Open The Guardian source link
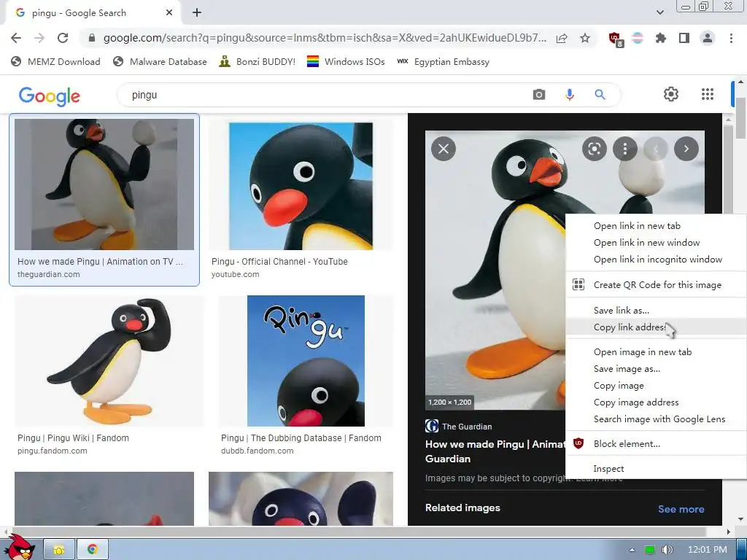 click(x=459, y=426)
